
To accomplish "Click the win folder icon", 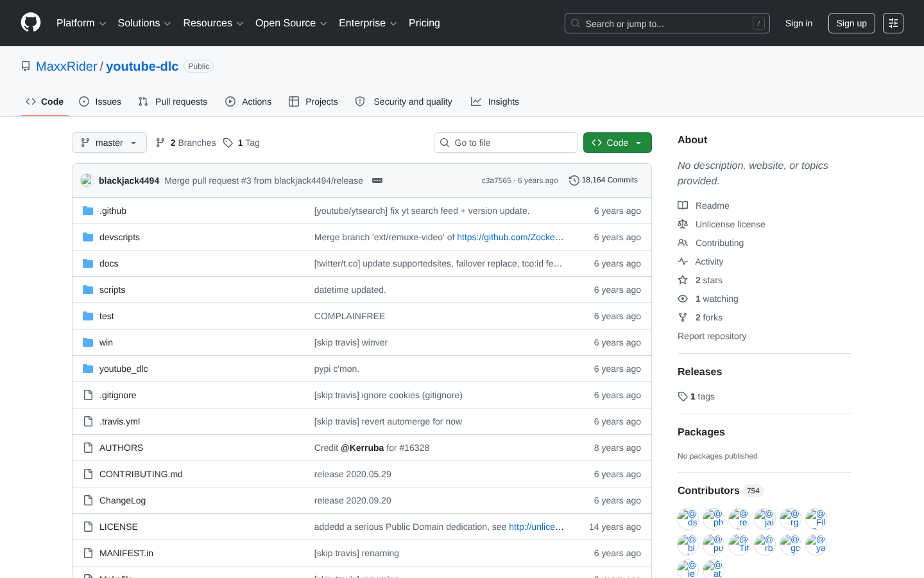I will [88, 342].
